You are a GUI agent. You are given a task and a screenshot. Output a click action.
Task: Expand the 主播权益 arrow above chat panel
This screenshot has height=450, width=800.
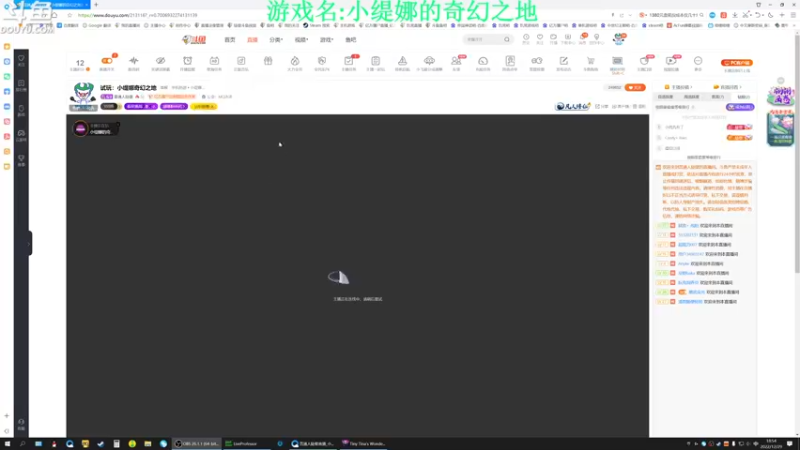click(x=691, y=87)
